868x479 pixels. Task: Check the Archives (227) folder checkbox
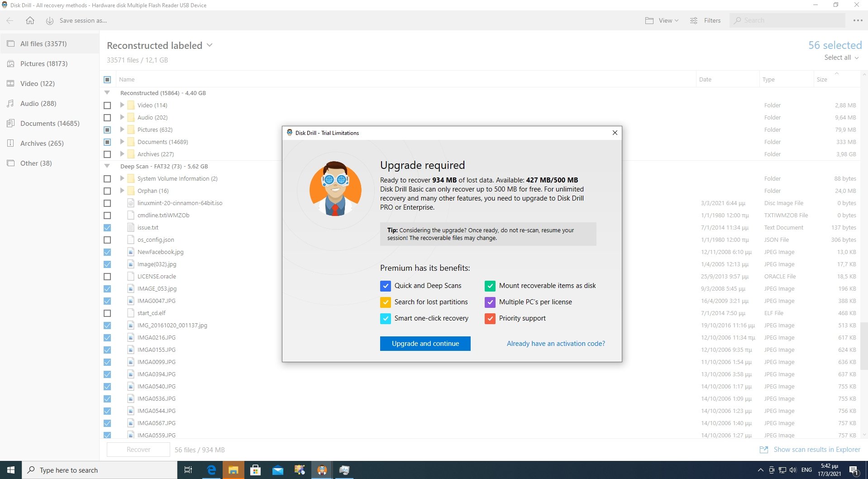[x=107, y=154]
